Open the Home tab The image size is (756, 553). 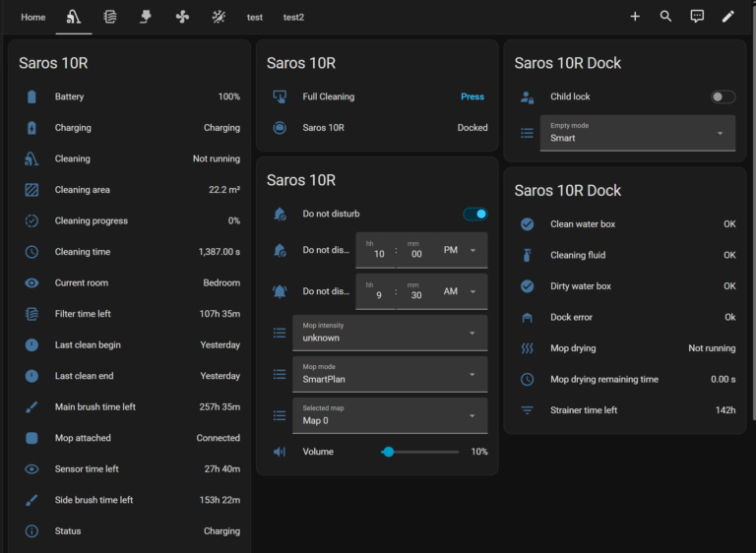click(x=33, y=18)
